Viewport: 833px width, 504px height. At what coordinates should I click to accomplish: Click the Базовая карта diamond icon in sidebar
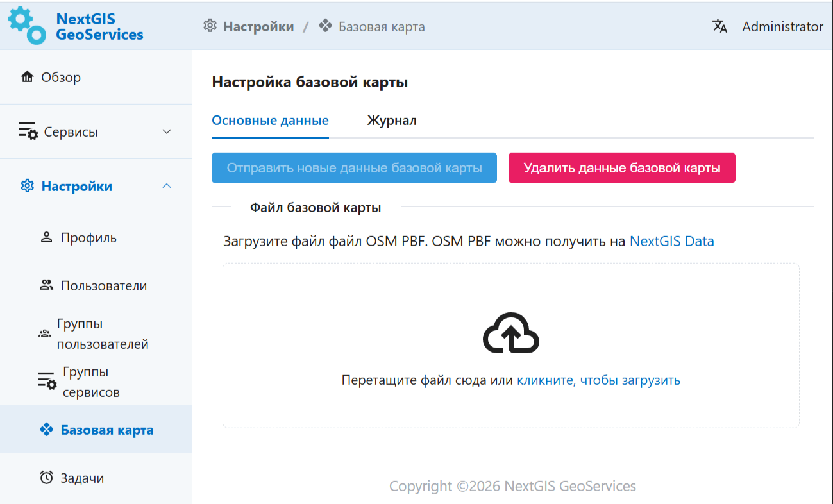[46, 430]
